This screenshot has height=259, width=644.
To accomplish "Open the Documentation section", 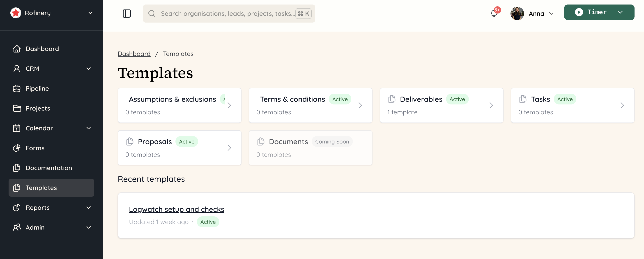I will coord(49,168).
